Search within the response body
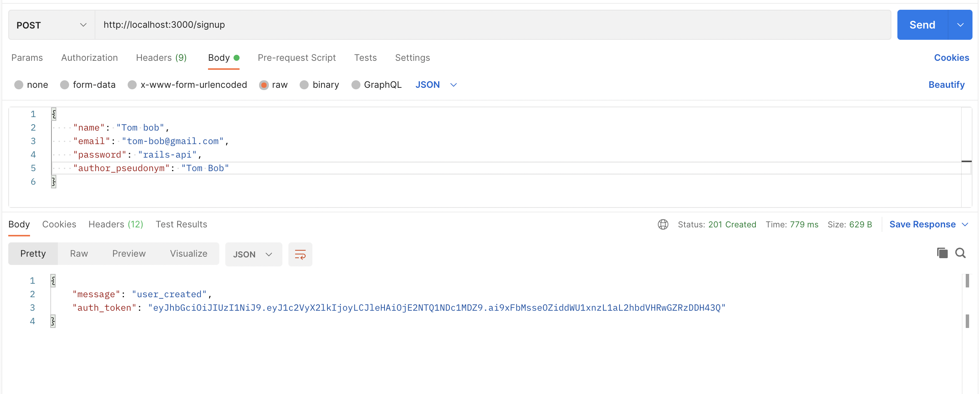This screenshot has width=980, height=394. pos(960,253)
